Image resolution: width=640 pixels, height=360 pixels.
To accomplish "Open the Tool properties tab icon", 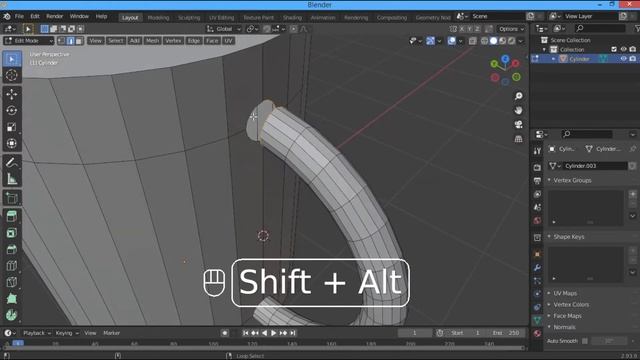I will click(537, 151).
